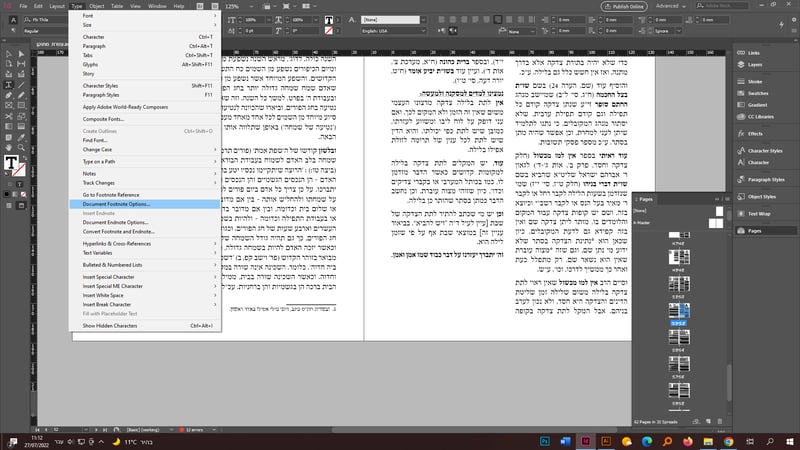Choose Document Footnote Options menu entry

click(115, 203)
